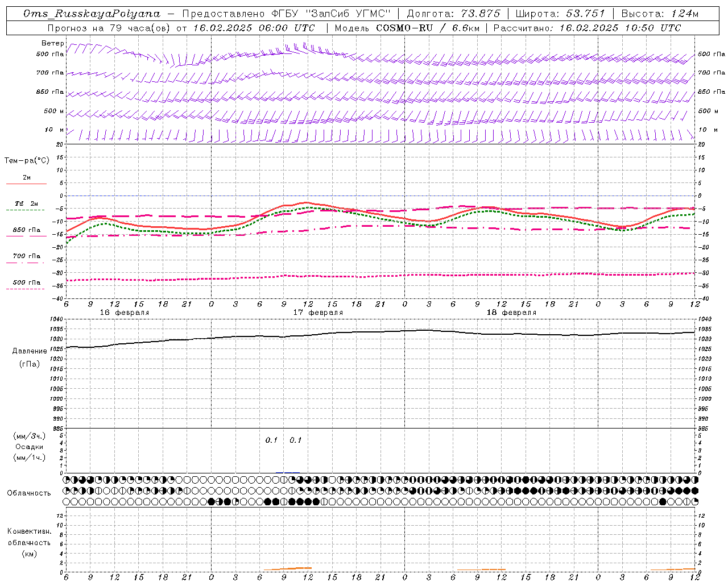Click the (гПа) unit label under Давление
The height and width of the screenshot is (582, 728).
click(x=28, y=364)
